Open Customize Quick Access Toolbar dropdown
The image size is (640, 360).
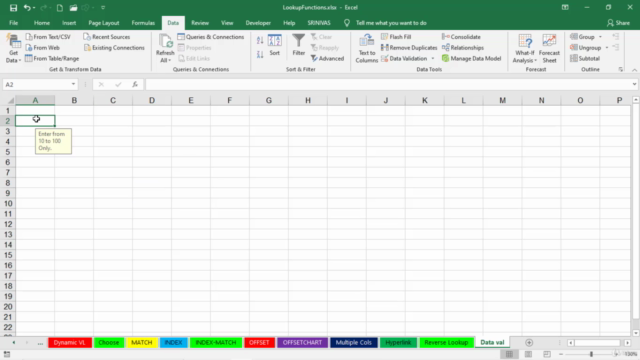(x=103, y=8)
